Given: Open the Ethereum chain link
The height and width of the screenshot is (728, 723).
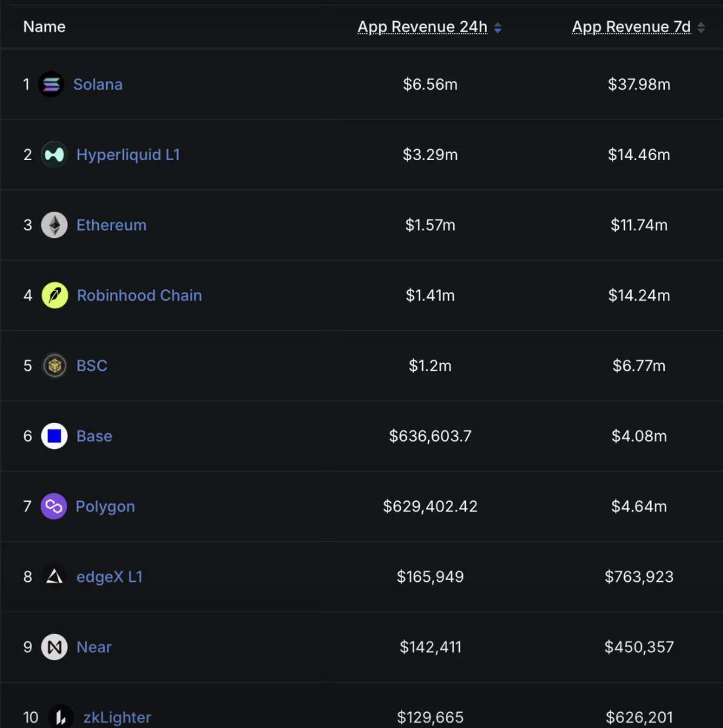Looking at the screenshot, I should 111,225.
